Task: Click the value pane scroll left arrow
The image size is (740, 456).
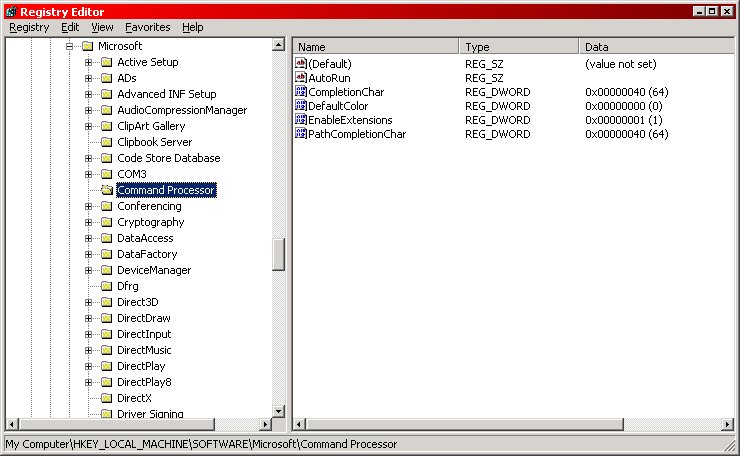Action: (x=299, y=424)
